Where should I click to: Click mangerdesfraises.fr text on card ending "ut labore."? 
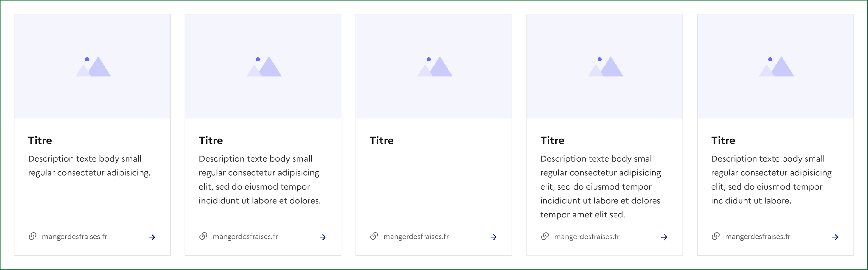[757, 237]
